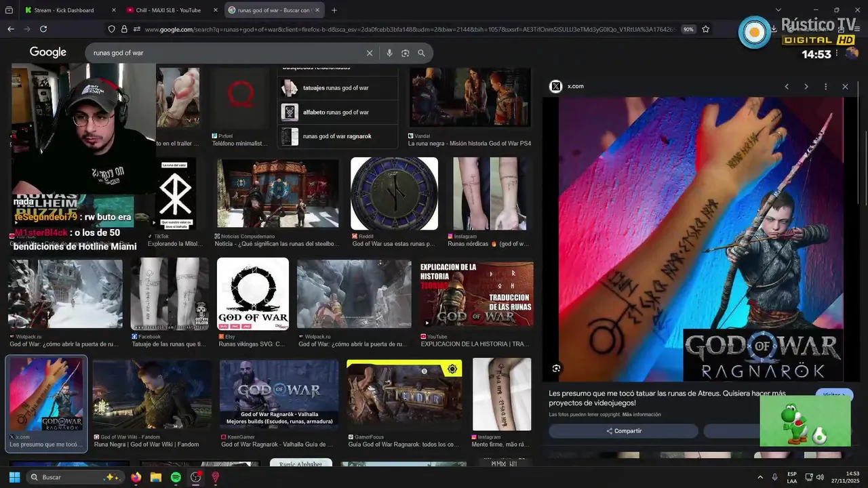The width and height of the screenshot is (868, 488).
Task: Open Noticias Compudemano steelbook thumbnail
Action: [277, 194]
